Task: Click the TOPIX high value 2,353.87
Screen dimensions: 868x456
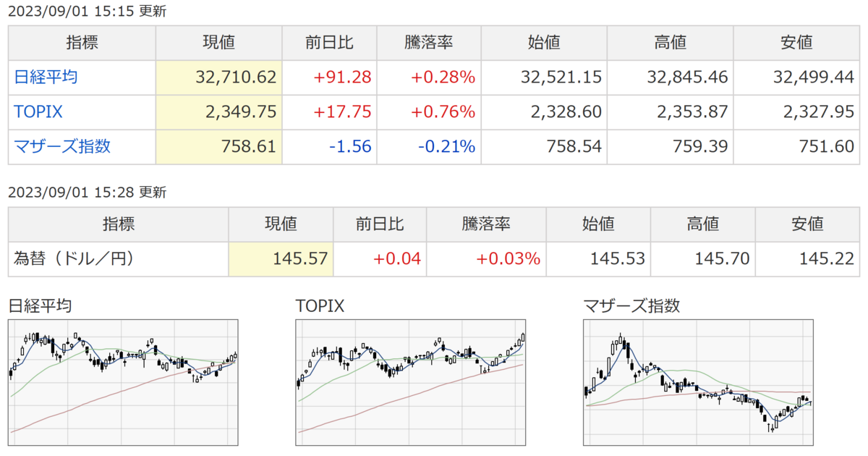Action: [x=686, y=111]
